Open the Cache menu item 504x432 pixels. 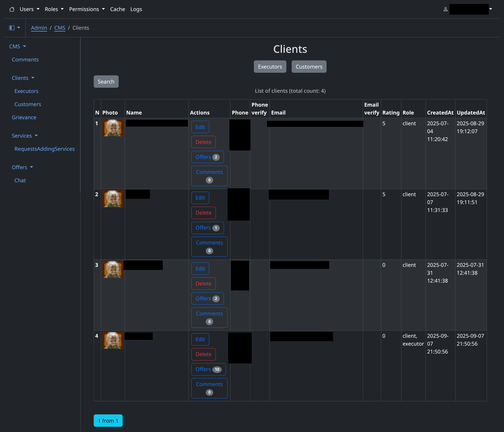[117, 9]
